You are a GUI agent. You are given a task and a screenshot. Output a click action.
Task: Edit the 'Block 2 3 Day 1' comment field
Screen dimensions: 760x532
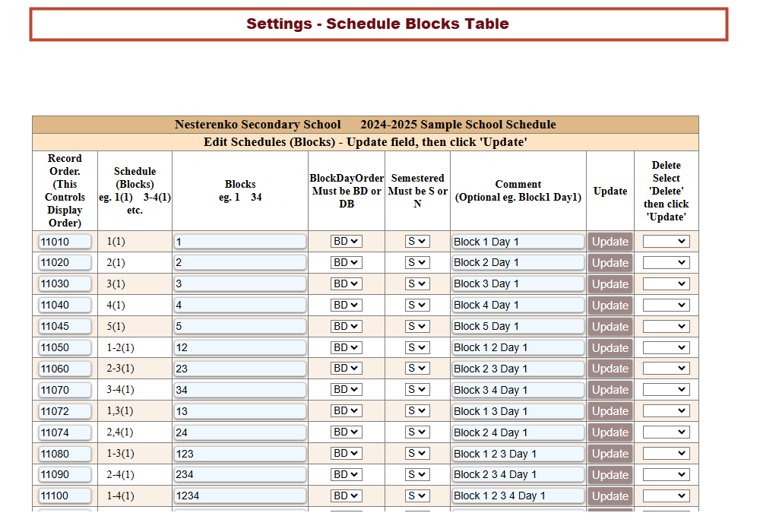[518, 369]
